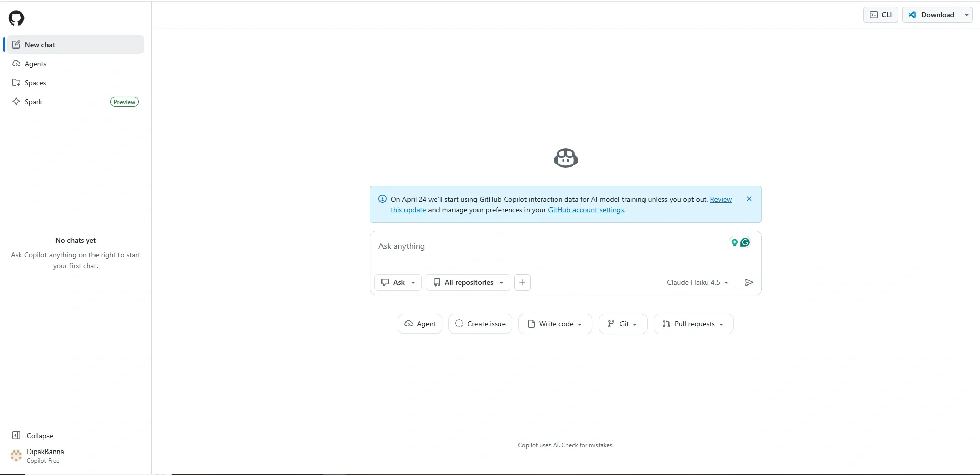The height and width of the screenshot is (475, 980).
Task: Follow the GitHub account settings link
Action: point(586,210)
